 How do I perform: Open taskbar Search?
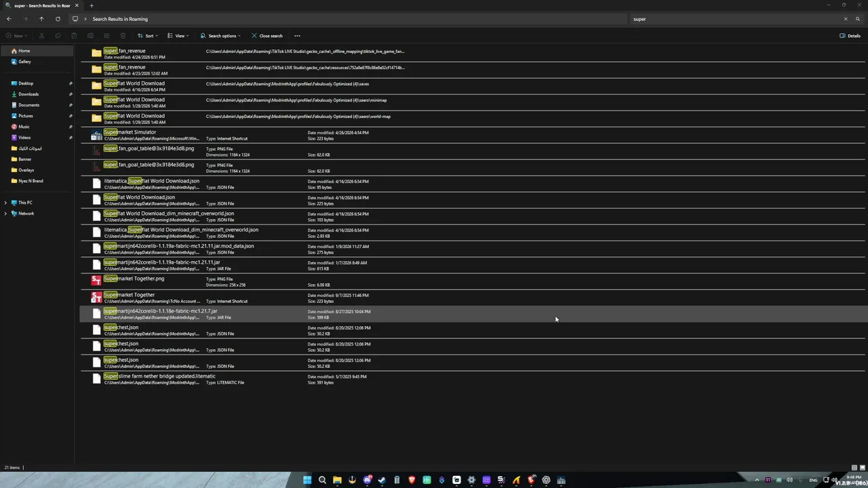[x=322, y=480]
